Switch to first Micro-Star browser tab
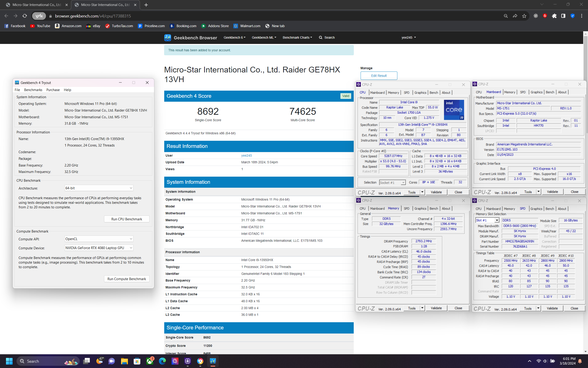588x368 pixels. pyautogui.click(x=37, y=5)
